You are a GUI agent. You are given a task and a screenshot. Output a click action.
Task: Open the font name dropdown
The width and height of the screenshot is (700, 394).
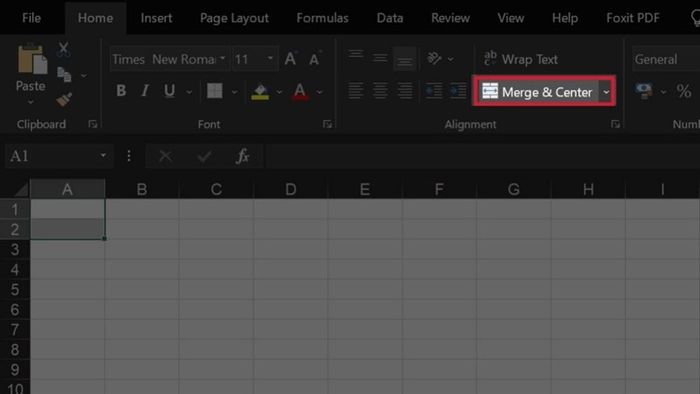(x=223, y=59)
